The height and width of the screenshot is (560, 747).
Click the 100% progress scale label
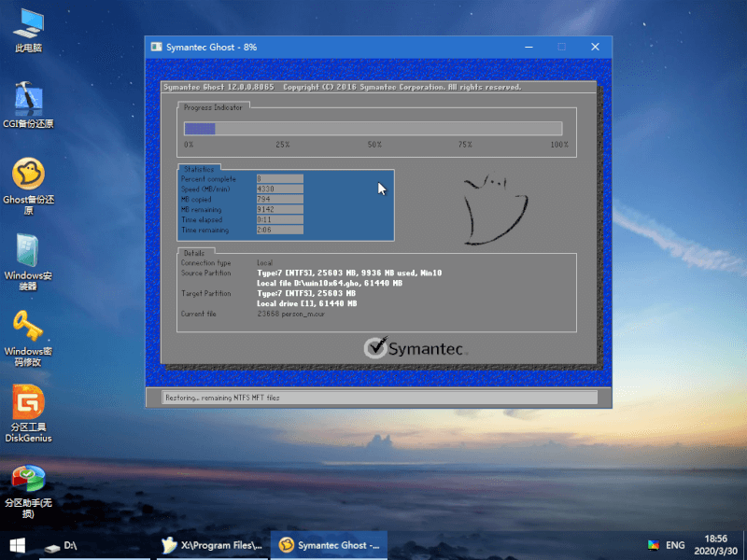pos(559,145)
